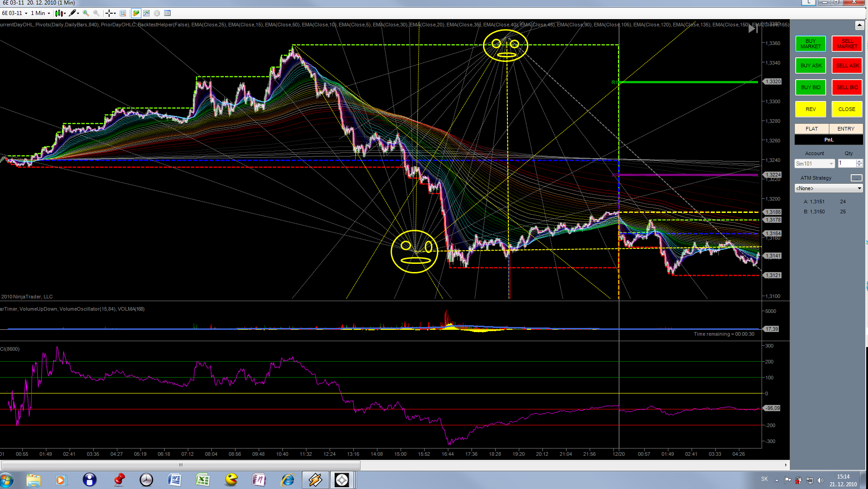
Task: Expand the chart style dropdown arrow
Action: pyautogui.click(x=65, y=13)
